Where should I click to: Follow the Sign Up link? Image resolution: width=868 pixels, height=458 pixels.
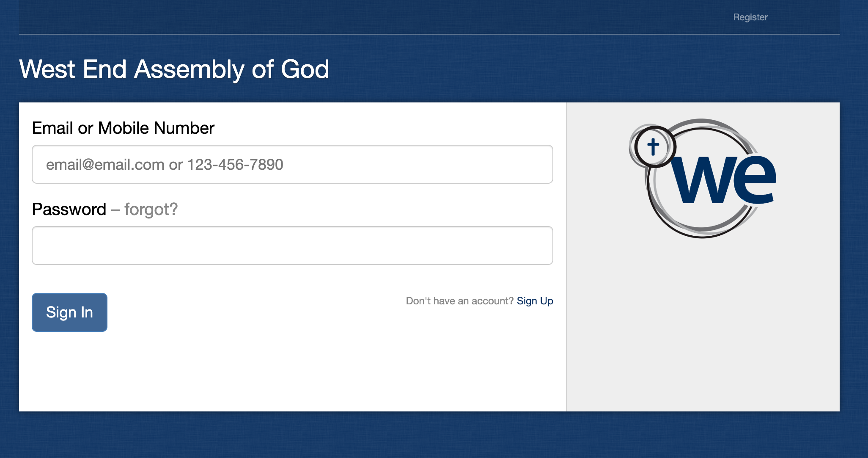click(535, 301)
